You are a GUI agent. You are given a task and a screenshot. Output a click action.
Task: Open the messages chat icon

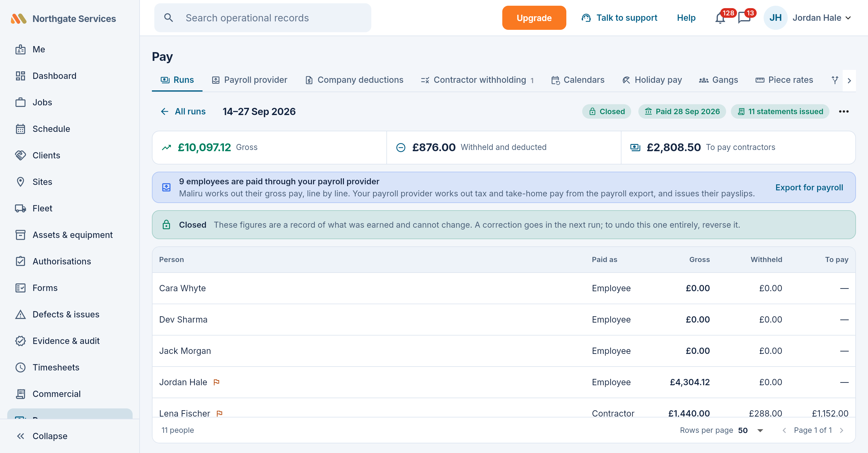744,18
